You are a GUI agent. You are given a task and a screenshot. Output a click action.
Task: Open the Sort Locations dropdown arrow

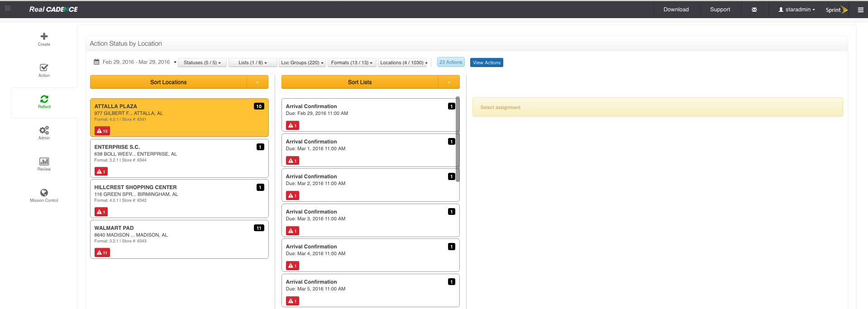coord(258,82)
